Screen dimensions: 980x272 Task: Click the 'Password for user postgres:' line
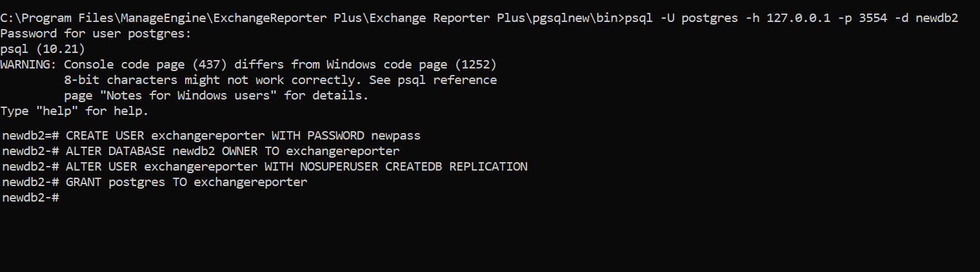(x=95, y=34)
